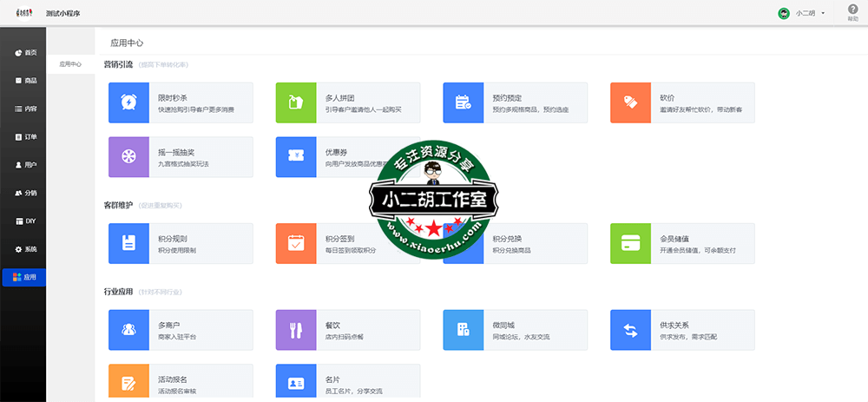This screenshot has width=868, height=402.
Task: Open the 多商户 application card
Action: pos(181,329)
